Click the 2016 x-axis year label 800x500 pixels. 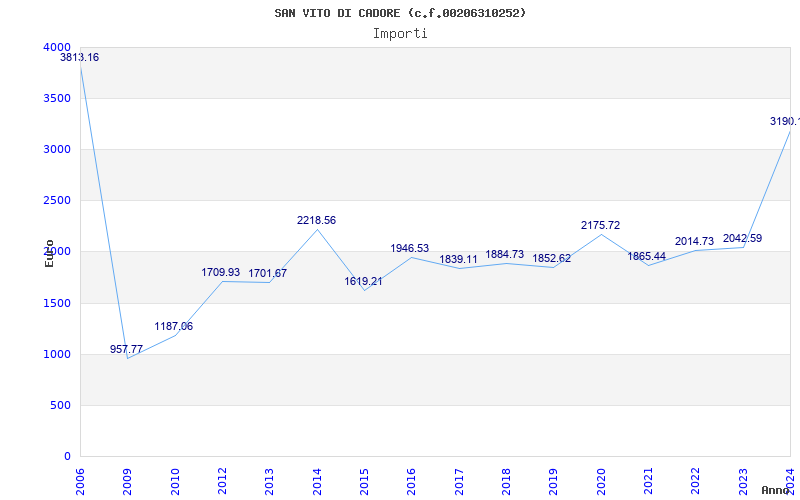(412, 482)
